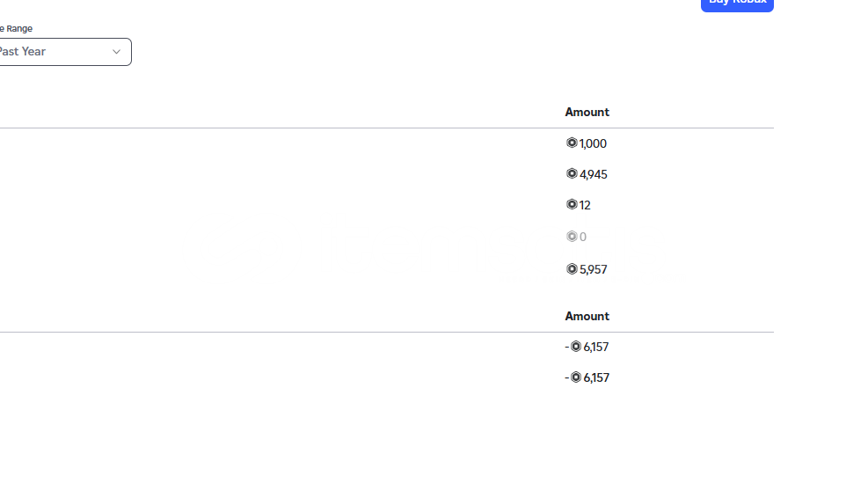Select the 12 amount value
The height and width of the screenshot is (498, 868).
[585, 206]
